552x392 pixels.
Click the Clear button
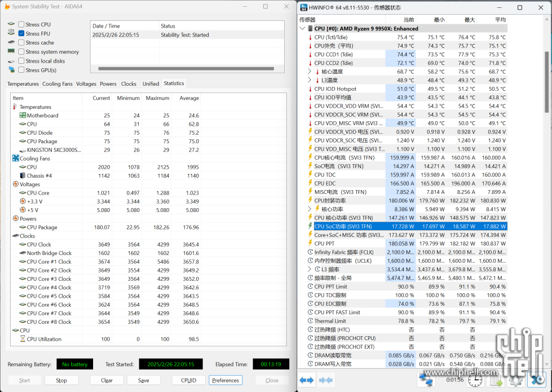point(107,380)
